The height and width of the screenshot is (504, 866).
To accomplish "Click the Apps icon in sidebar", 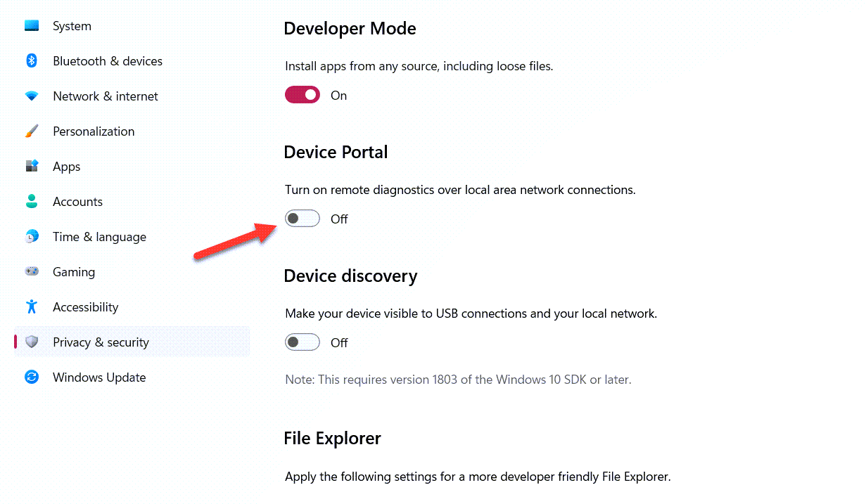I will (32, 167).
